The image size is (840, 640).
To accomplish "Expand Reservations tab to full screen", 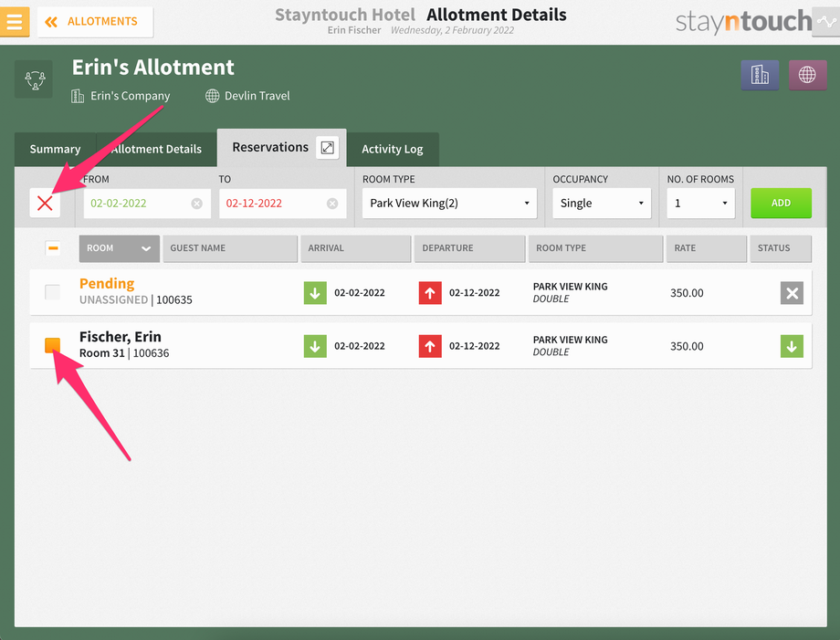I will 327,147.
